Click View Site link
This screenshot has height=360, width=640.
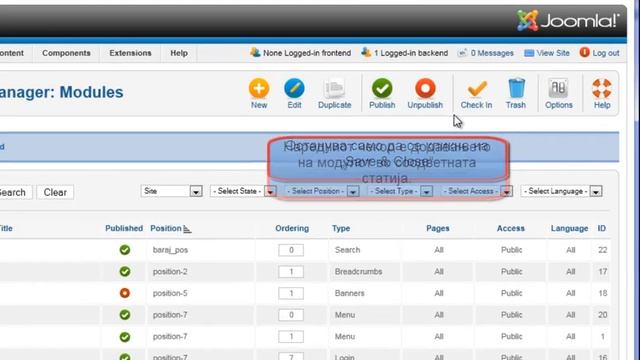(547, 53)
